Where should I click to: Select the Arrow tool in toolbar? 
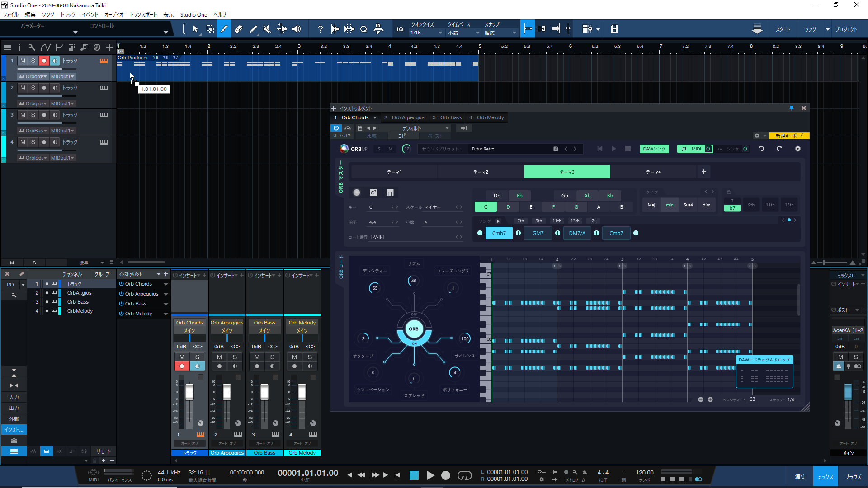click(x=195, y=29)
